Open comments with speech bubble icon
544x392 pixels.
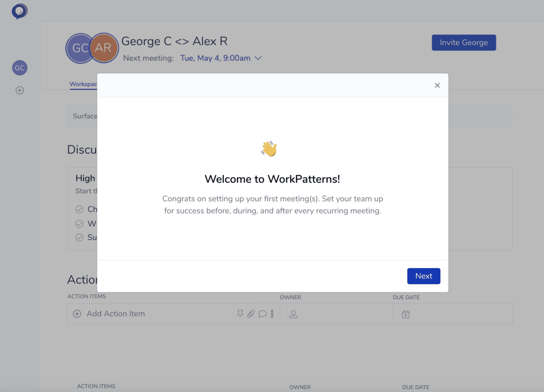(x=262, y=313)
